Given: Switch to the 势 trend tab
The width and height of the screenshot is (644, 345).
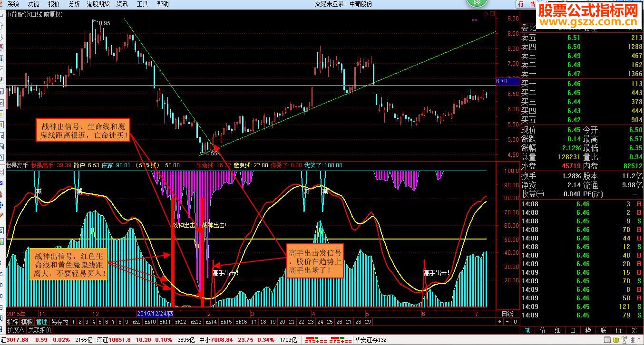Looking at the screenshot, I should 588,330.
